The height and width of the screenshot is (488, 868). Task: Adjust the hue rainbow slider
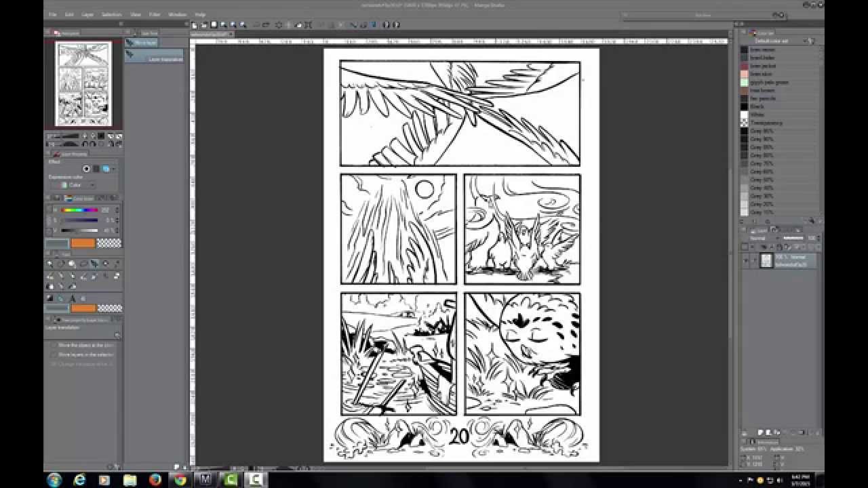(79, 210)
